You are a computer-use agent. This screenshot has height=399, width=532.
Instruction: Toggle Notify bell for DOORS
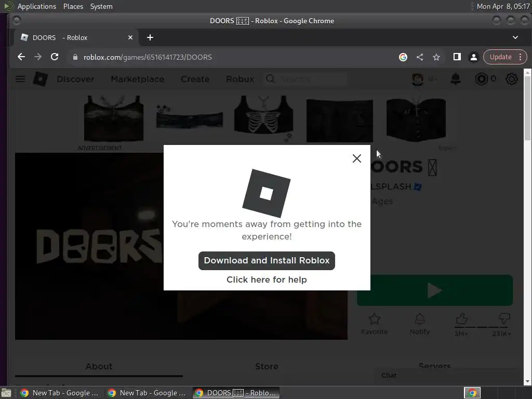click(x=420, y=324)
